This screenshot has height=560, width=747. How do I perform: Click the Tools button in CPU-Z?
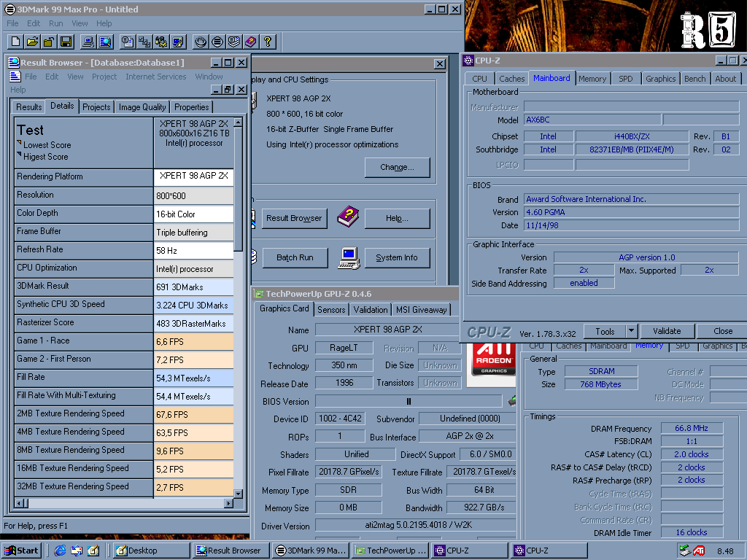point(605,331)
